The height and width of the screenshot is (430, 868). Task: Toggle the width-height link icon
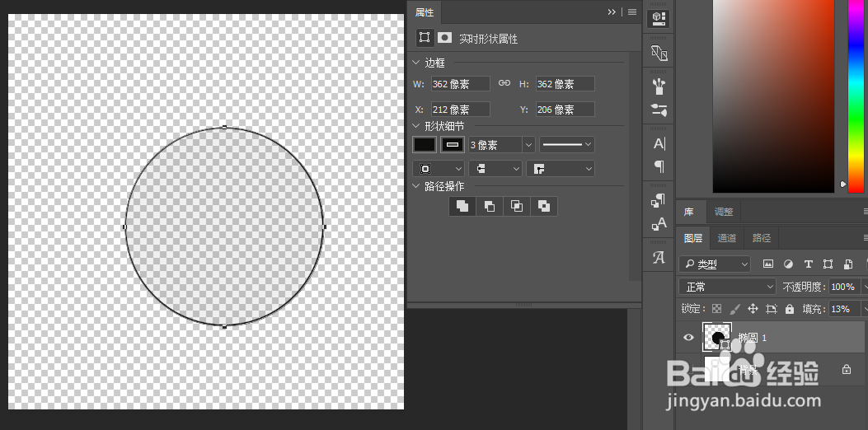[504, 83]
